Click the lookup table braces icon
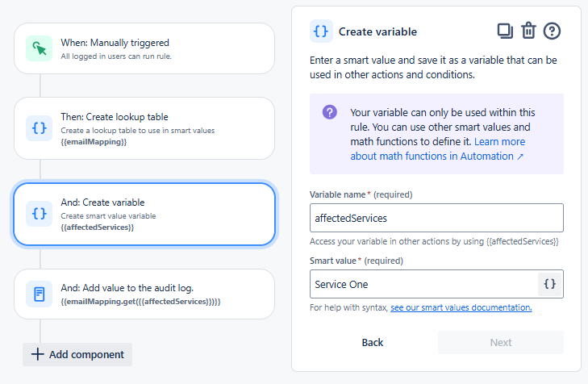The width and height of the screenshot is (588, 384). coord(40,128)
